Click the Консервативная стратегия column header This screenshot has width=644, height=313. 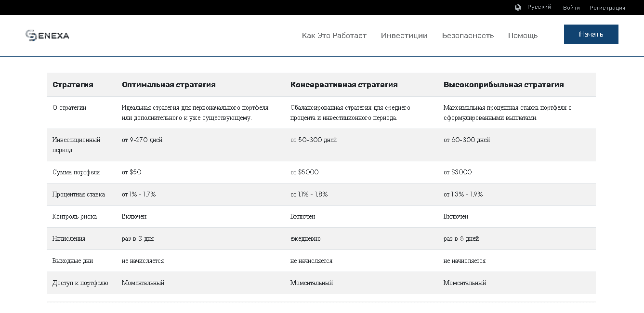point(344,84)
